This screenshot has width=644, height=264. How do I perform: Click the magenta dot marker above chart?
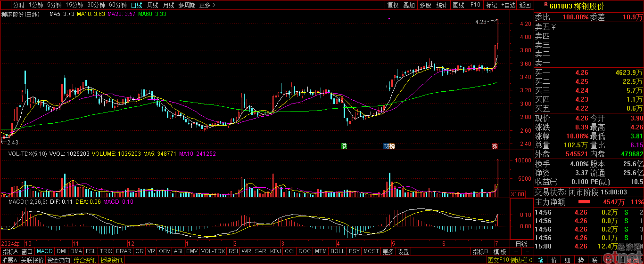click(389, 18)
